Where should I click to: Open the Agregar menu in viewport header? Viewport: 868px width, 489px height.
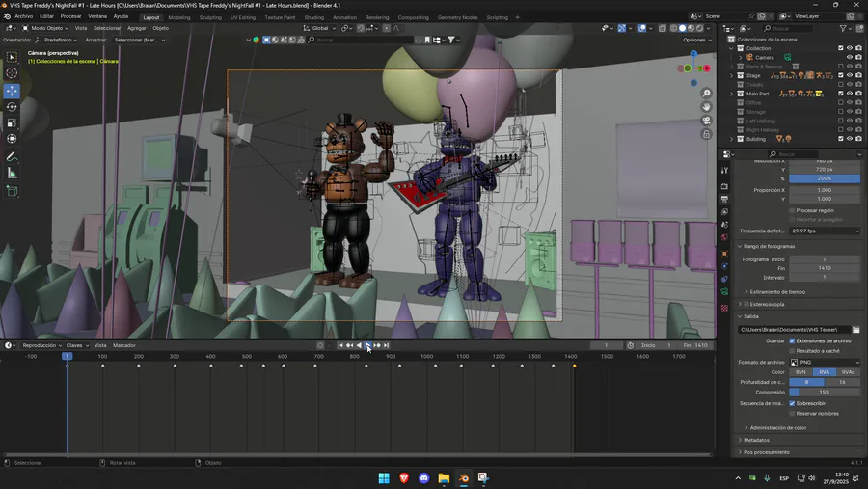point(137,28)
